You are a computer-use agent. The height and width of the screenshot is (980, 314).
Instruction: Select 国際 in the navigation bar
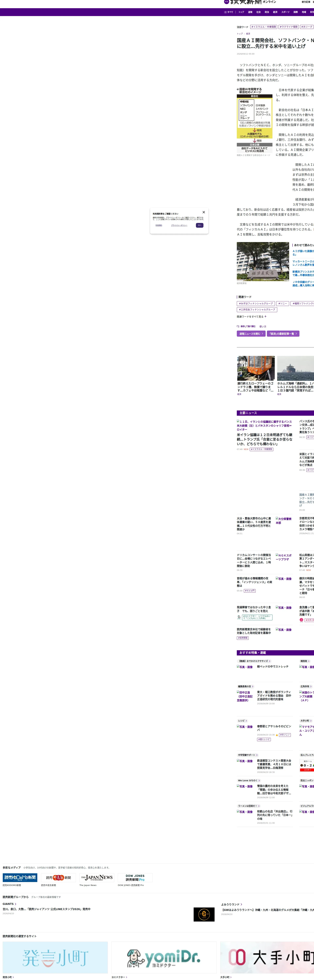point(296,12)
